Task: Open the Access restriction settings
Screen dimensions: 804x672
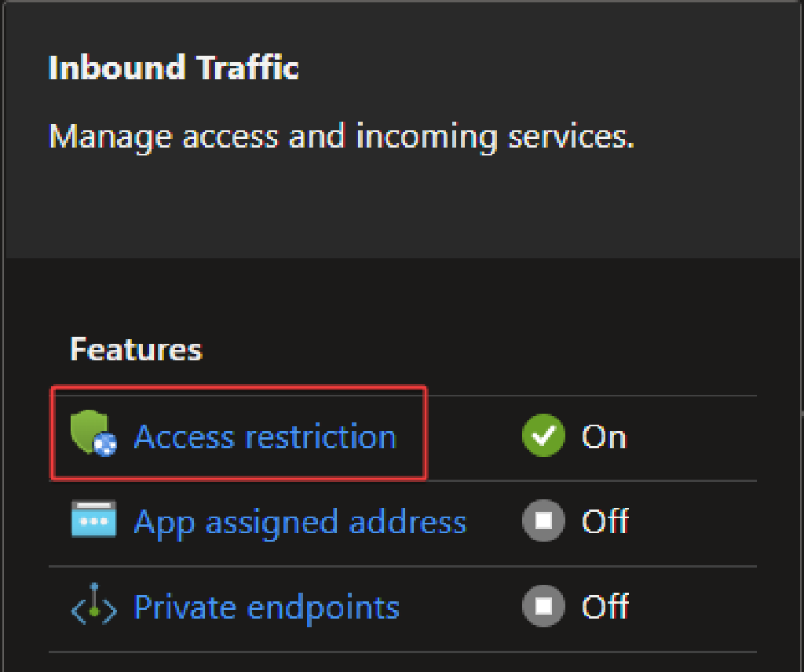Action: [x=265, y=436]
